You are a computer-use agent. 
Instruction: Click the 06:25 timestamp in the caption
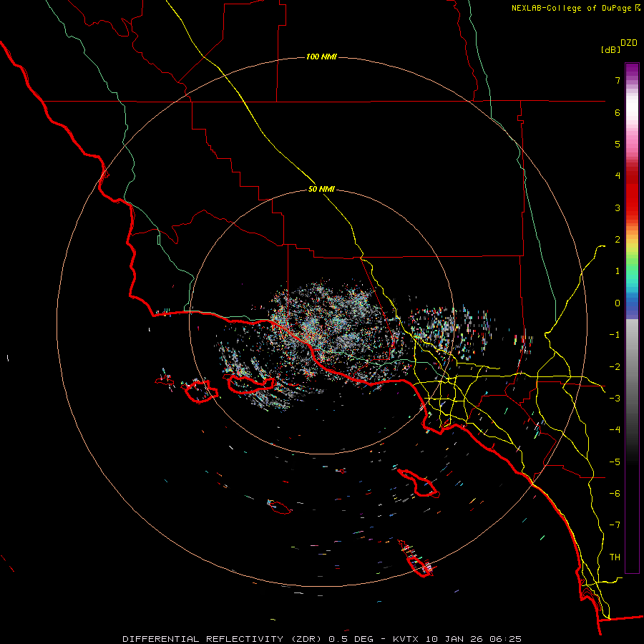point(506,639)
